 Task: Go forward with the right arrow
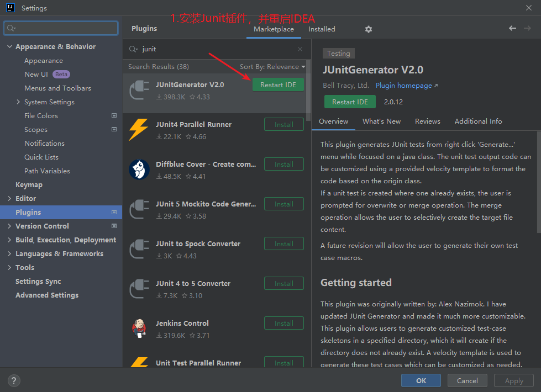527,28
